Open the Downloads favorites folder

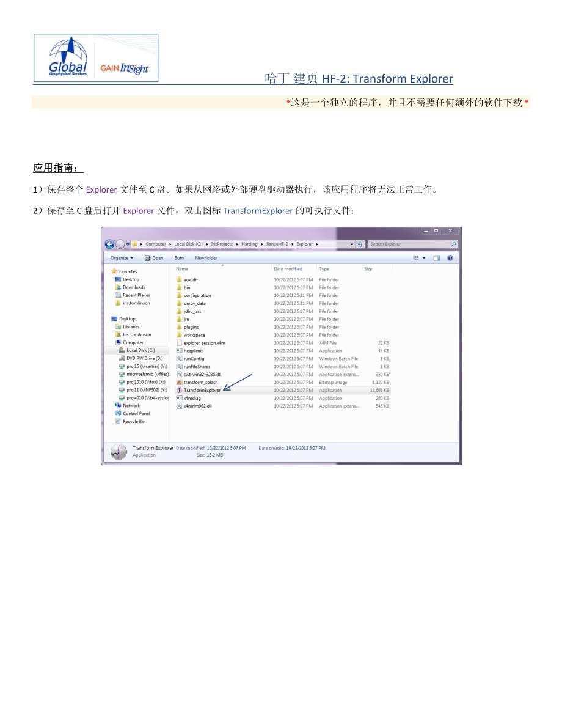pos(133,287)
